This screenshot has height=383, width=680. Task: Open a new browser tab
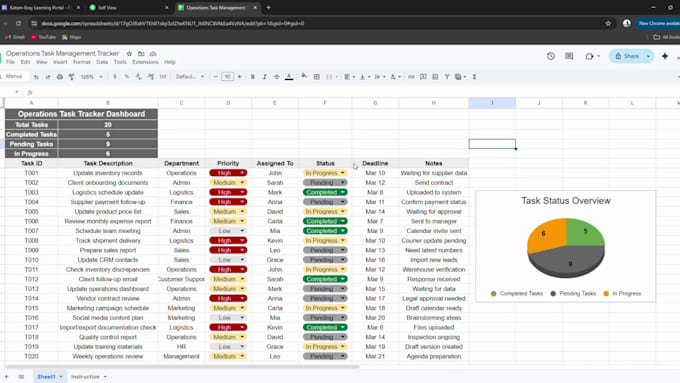pyautogui.click(x=268, y=8)
